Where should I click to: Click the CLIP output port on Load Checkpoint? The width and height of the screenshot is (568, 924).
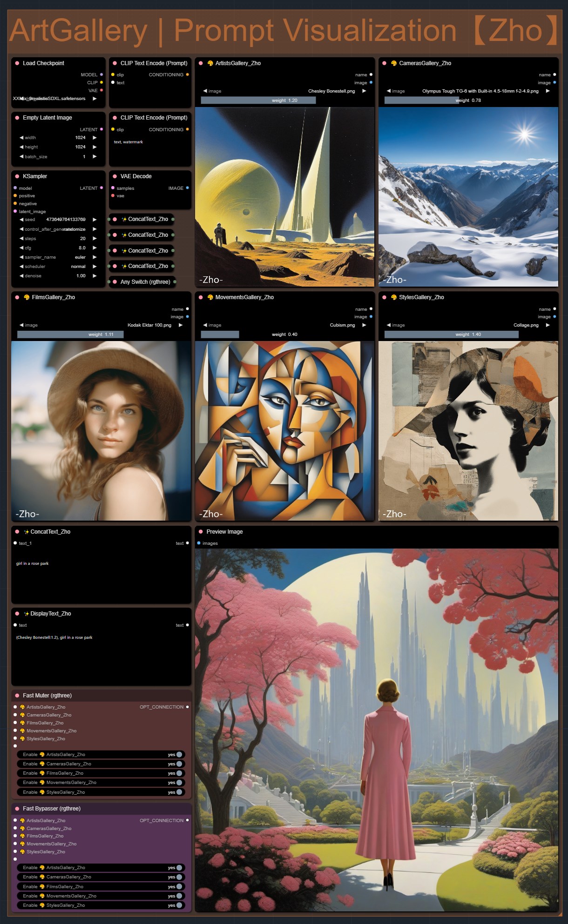(101, 82)
